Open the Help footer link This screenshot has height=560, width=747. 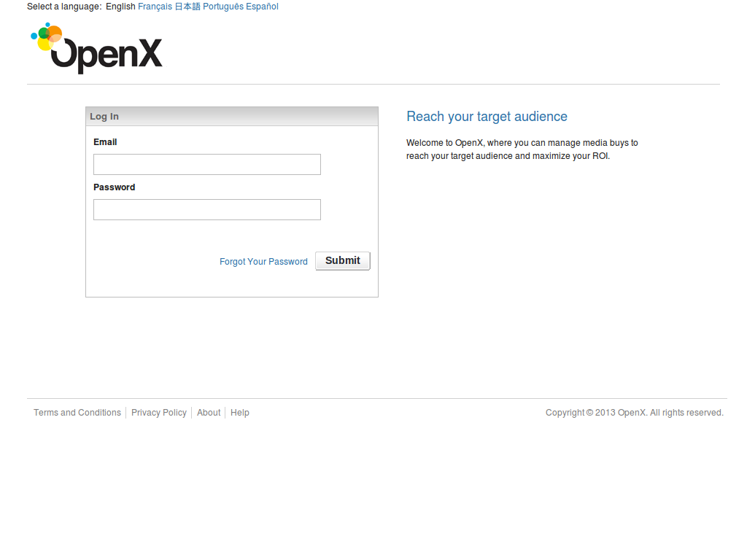point(239,413)
